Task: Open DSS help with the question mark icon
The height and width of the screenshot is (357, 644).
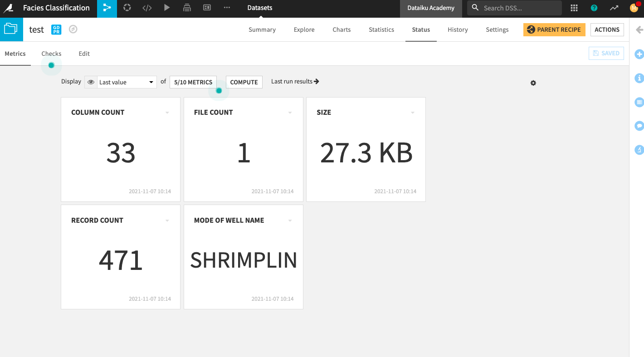Action: [x=594, y=8]
